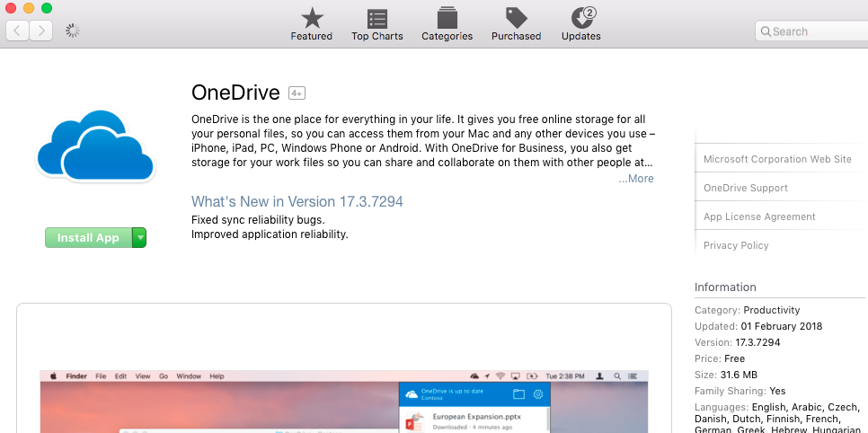
Task: Click the window's green maximize button
Action: point(47,8)
